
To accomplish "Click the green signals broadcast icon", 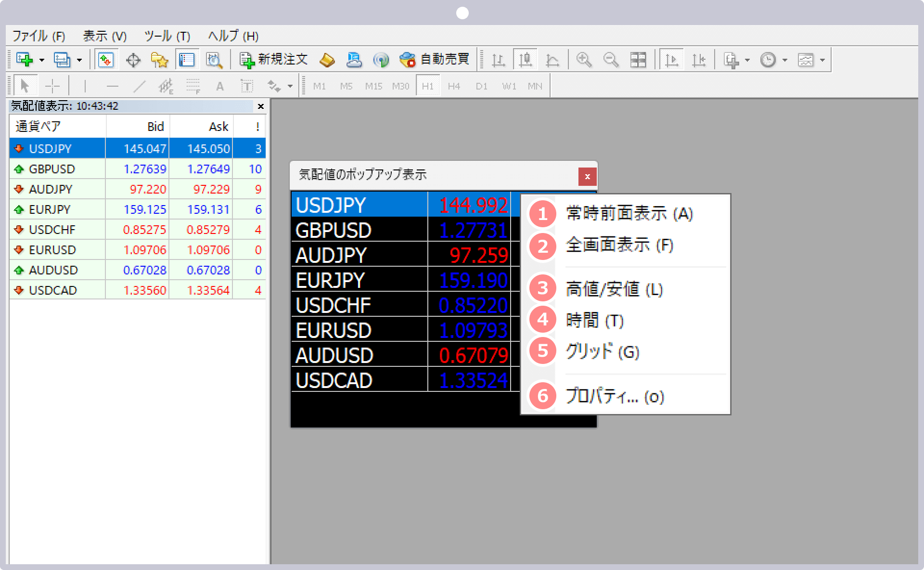I will tap(381, 60).
